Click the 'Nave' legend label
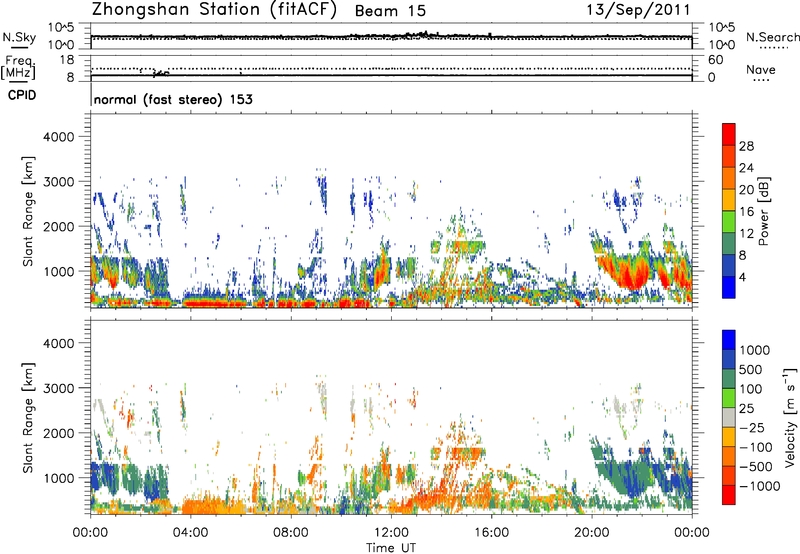This screenshot has width=800, height=554. point(761,69)
